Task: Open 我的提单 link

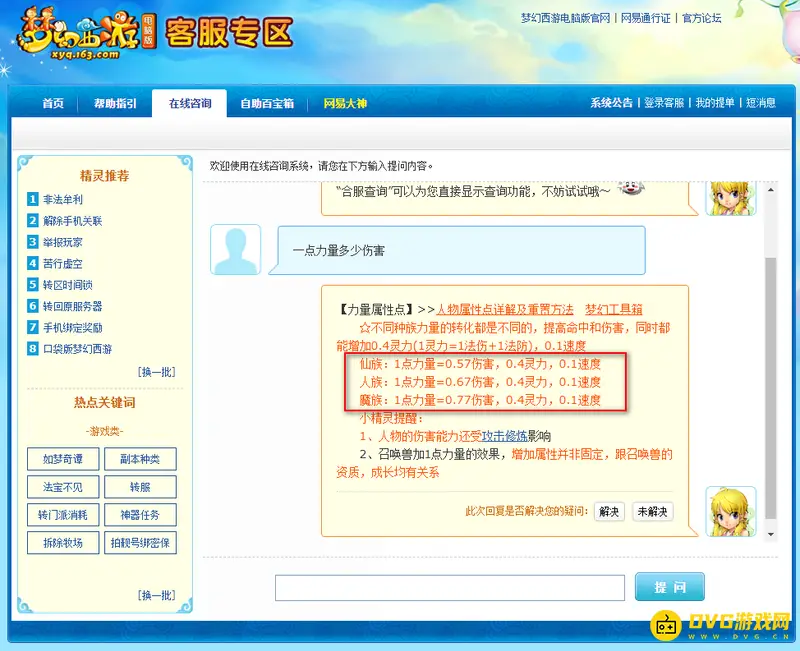Action: coord(715,103)
